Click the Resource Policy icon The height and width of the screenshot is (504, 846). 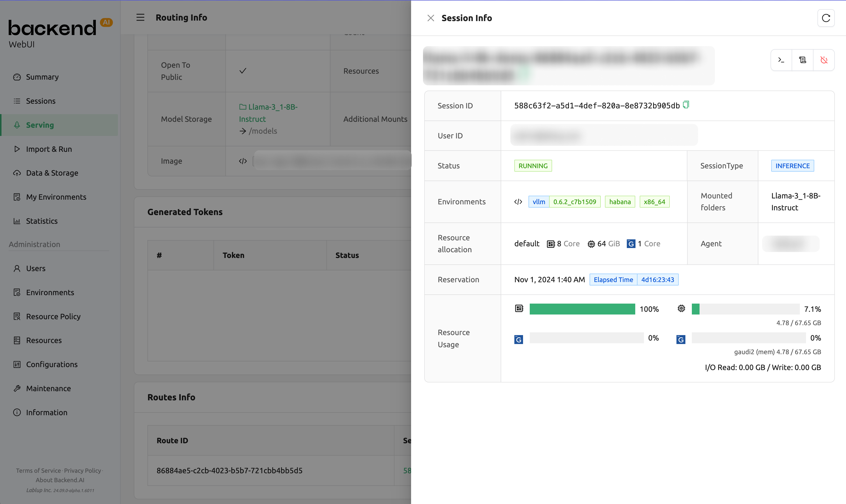pos(17,316)
